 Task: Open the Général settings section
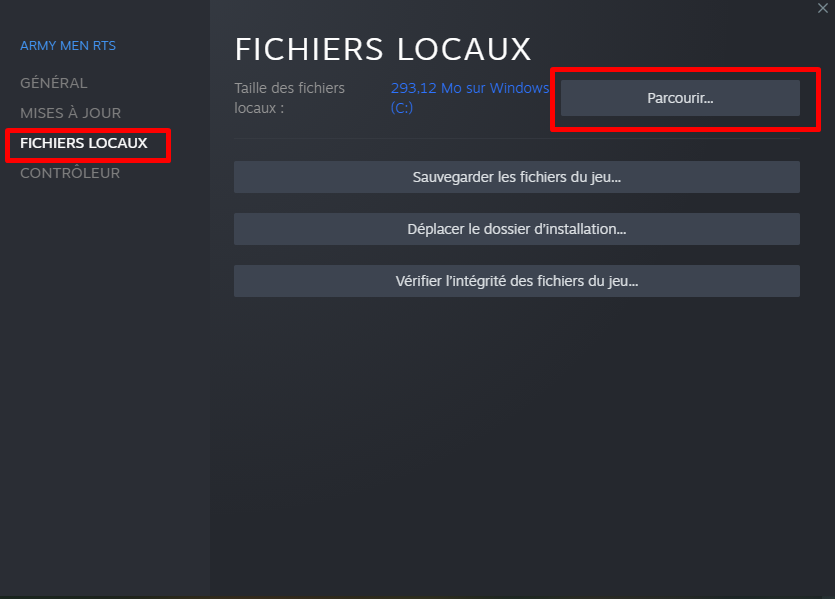54,83
